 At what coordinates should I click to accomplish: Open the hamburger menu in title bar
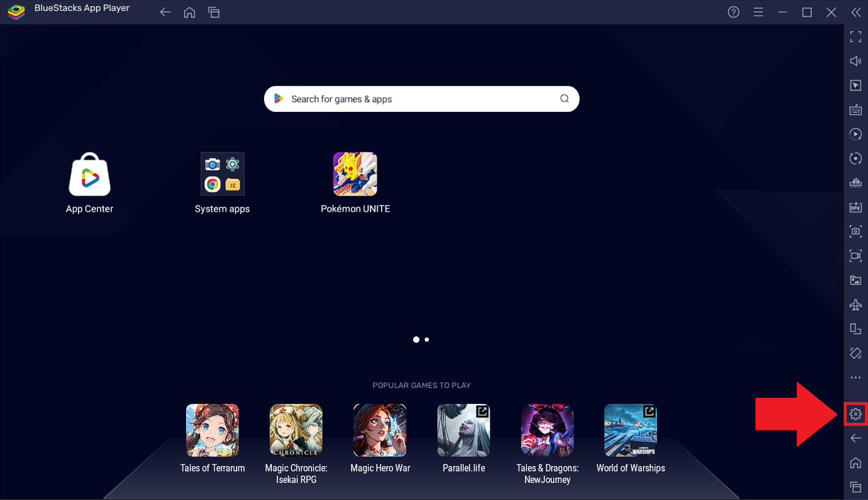tap(758, 12)
